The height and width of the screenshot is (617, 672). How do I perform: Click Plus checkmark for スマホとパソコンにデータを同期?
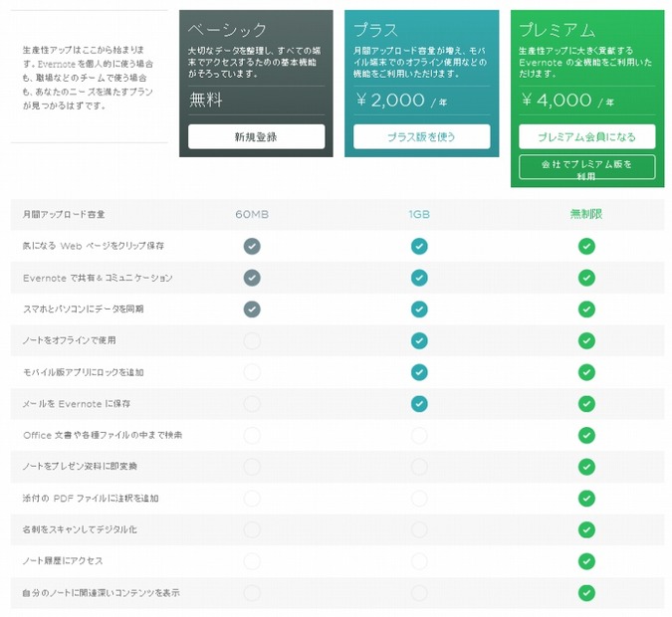pyautogui.click(x=419, y=308)
